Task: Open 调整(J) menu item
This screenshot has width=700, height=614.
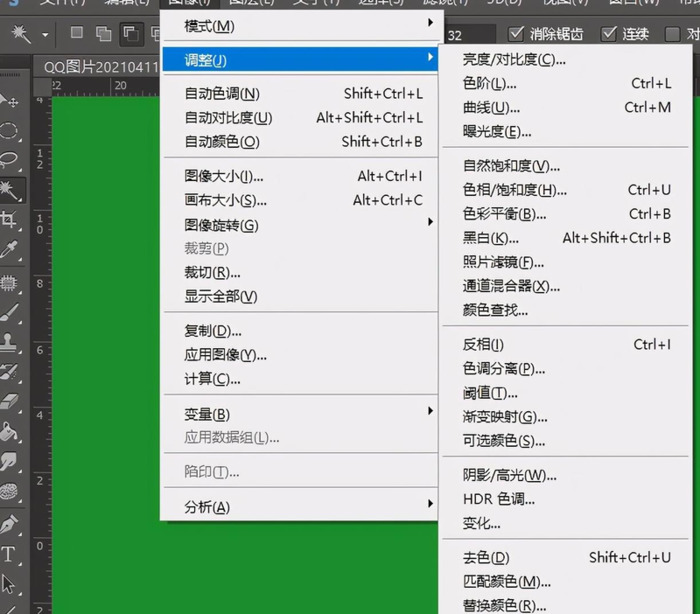Action: [300, 59]
